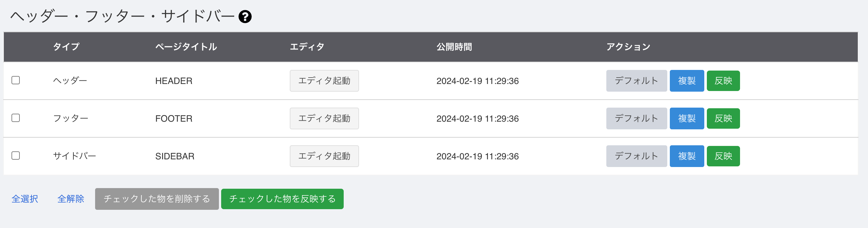Click デフォルト button in HEADER row
The width and height of the screenshot is (868, 228).
coord(637,80)
